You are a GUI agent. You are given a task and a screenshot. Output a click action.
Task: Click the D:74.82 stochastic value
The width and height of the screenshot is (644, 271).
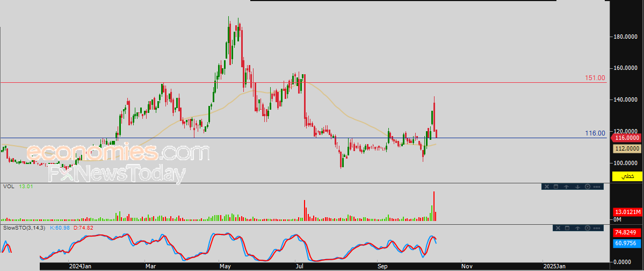point(83,227)
